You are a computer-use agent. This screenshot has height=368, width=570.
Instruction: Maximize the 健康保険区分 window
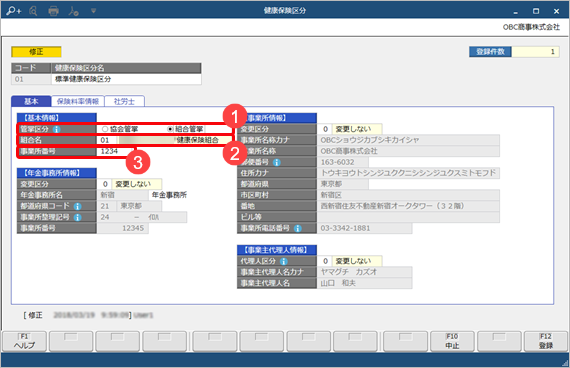536,11
